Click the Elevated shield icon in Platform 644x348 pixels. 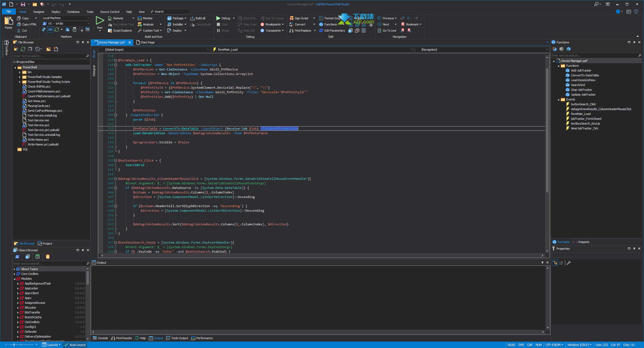[x=44, y=30]
